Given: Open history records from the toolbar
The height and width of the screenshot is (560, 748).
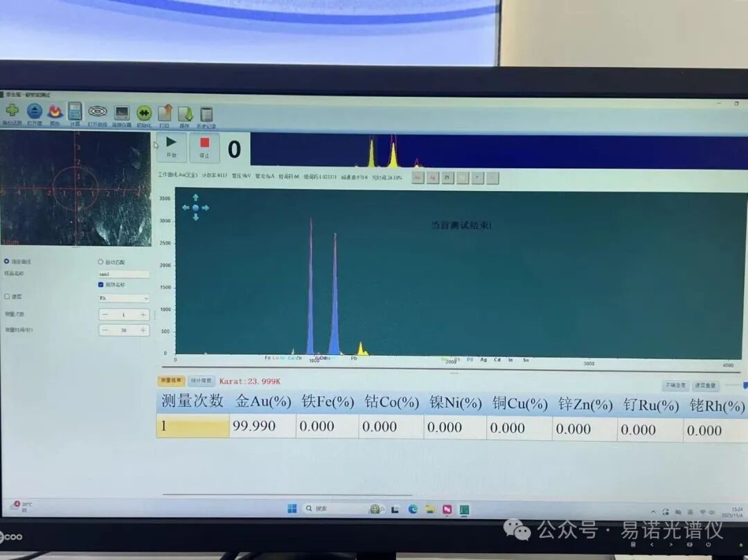Looking at the screenshot, I should (206, 115).
